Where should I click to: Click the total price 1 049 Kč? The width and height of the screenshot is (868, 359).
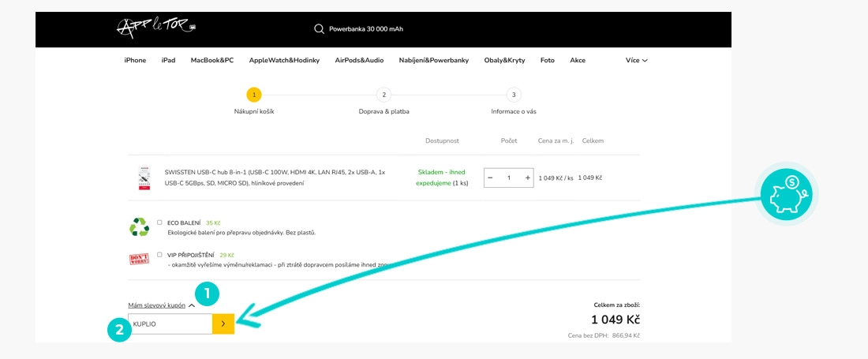click(x=615, y=320)
